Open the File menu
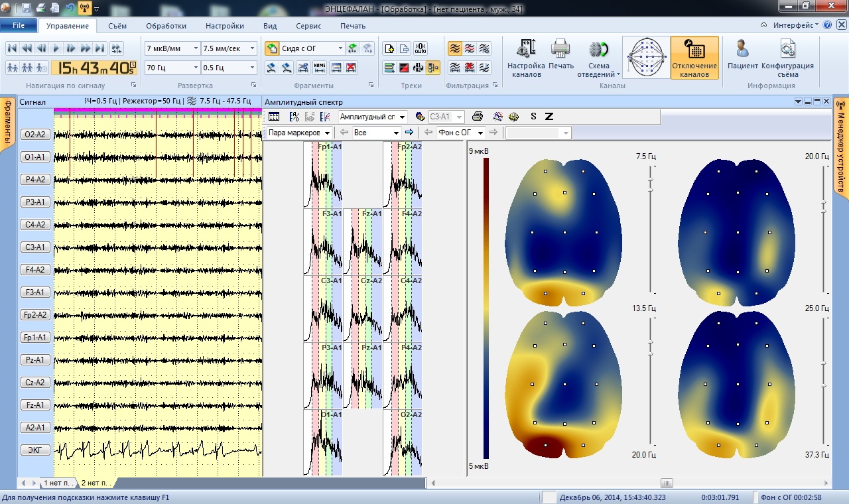The image size is (849, 504). [19, 25]
